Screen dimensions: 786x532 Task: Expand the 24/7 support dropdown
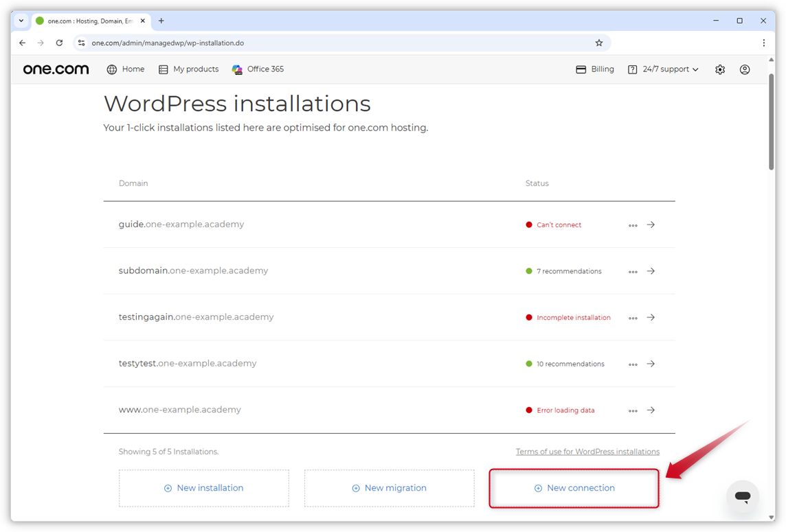point(663,69)
